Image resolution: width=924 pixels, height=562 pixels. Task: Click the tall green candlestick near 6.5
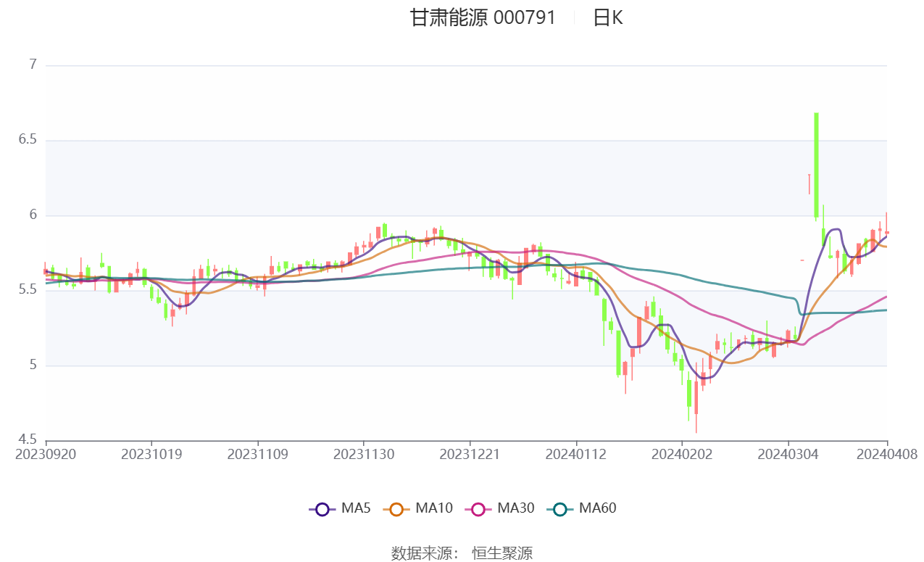816,166
